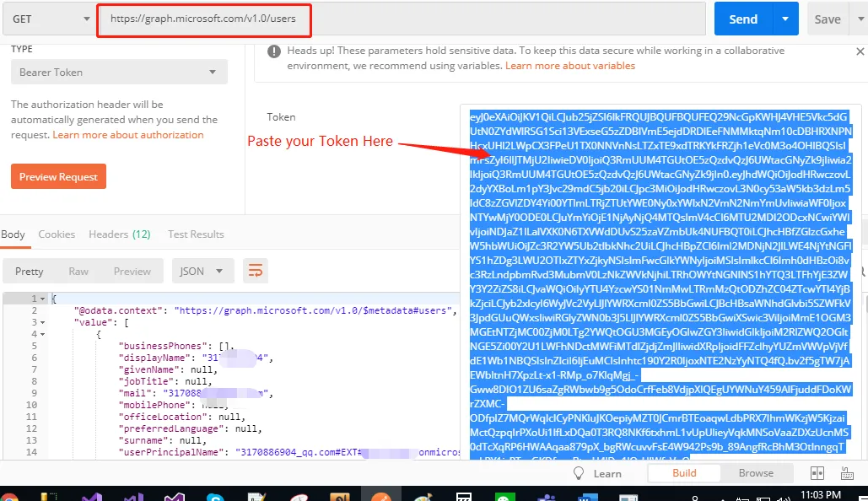Click the "businessPhones" key
The height and width of the screenshot is (501, 868).
(164, 346)
